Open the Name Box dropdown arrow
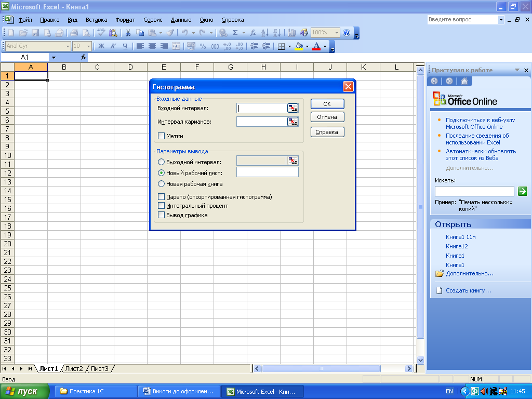The width and height of the screenshot is (532, 399). pos(54,57)
